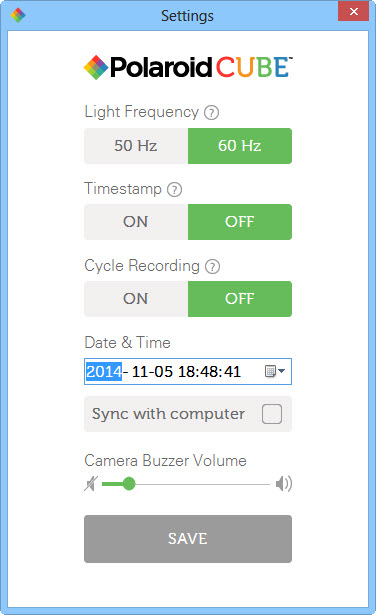This screenshot has height=615, width=376.
Task: Click the loud speaker volume icon
Action: point(284,484)
